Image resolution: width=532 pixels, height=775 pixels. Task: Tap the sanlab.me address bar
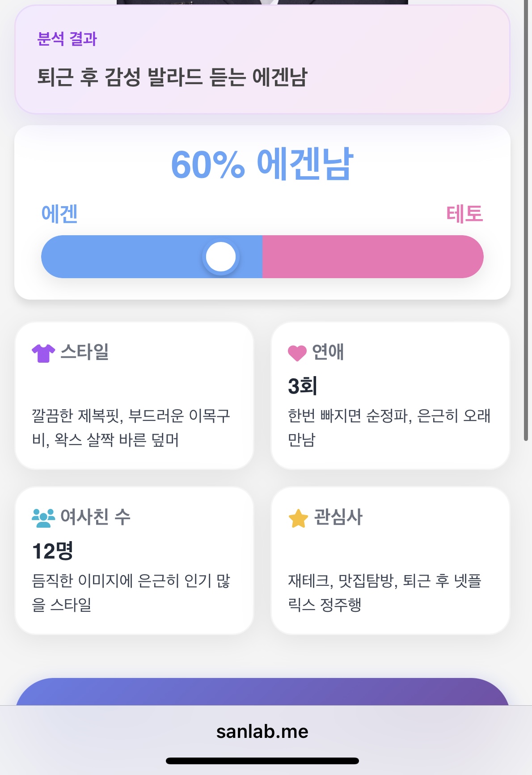[262, 732]
